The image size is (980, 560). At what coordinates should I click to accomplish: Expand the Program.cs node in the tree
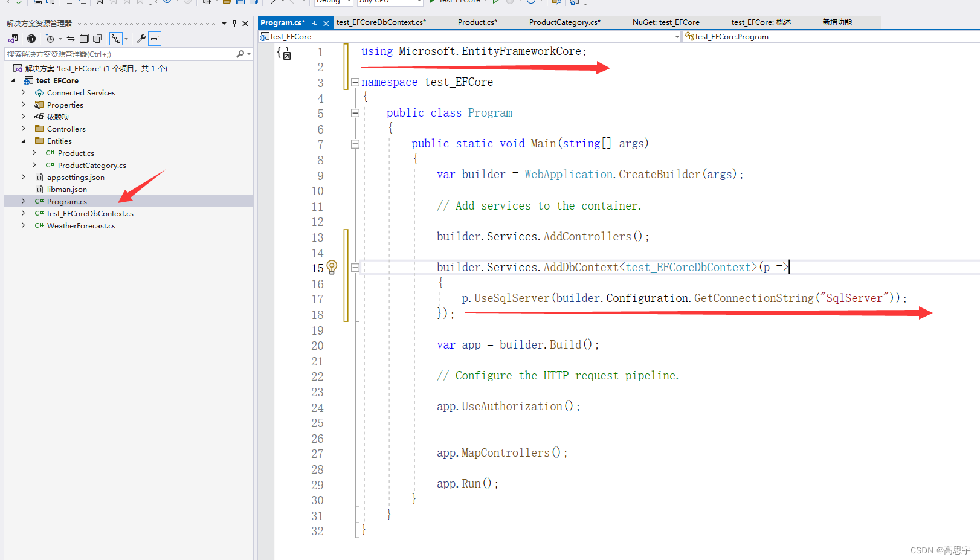click(x=23, y=201)
